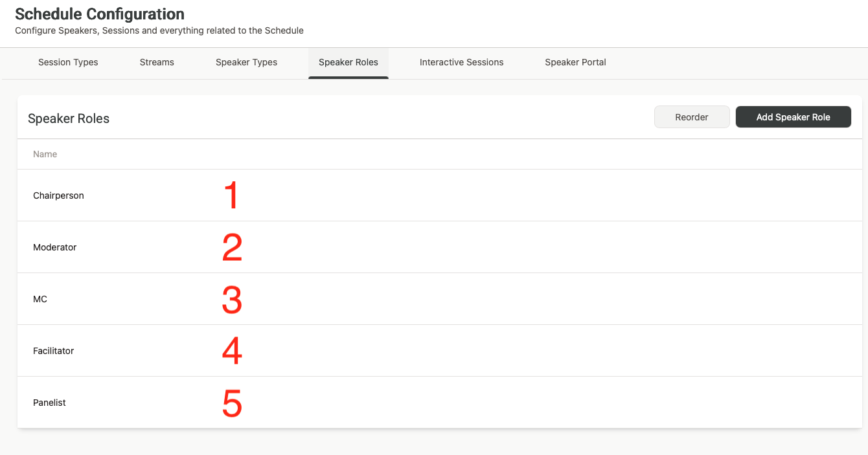Viewport: 868px width, 455px height.
Task: Click the Reorder button
Action: pyautogui.click(x=692, y=117)
